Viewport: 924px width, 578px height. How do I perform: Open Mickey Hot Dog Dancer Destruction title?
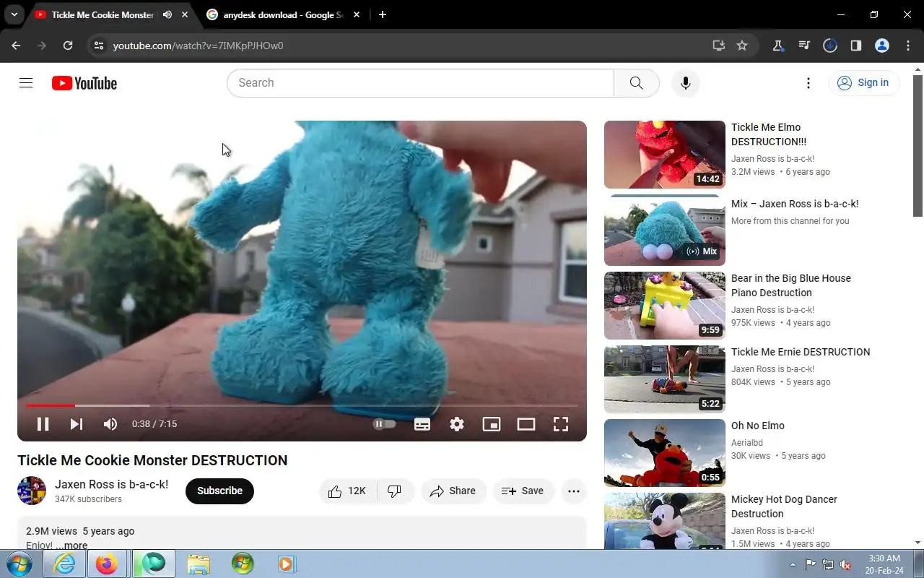(x=784, y=506)
